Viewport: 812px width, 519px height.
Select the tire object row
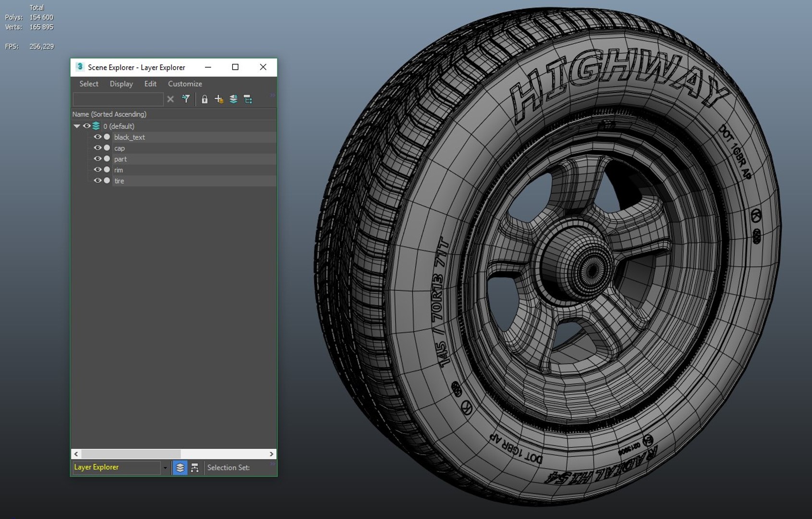click(194, 181)
